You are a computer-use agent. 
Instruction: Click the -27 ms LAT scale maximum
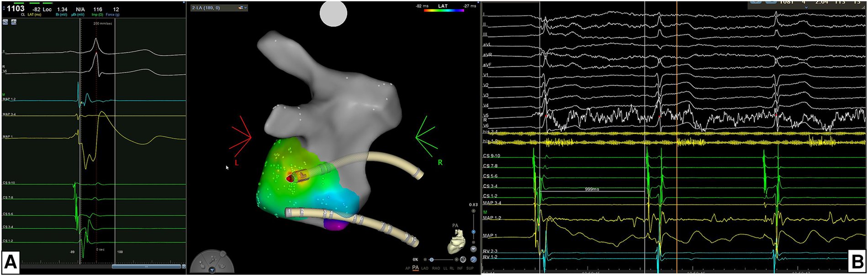(470, 6)
